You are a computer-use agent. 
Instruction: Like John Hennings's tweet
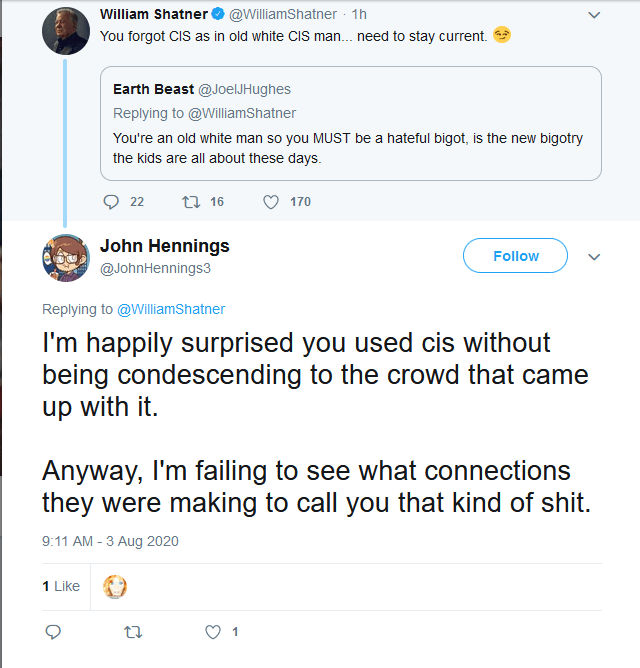(212, 632)
